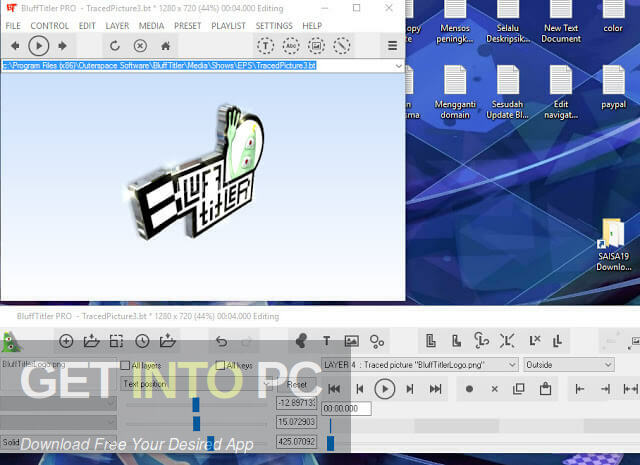640x465 pixels.
Task: Step to the next key
Action: (x=410, y=389)
